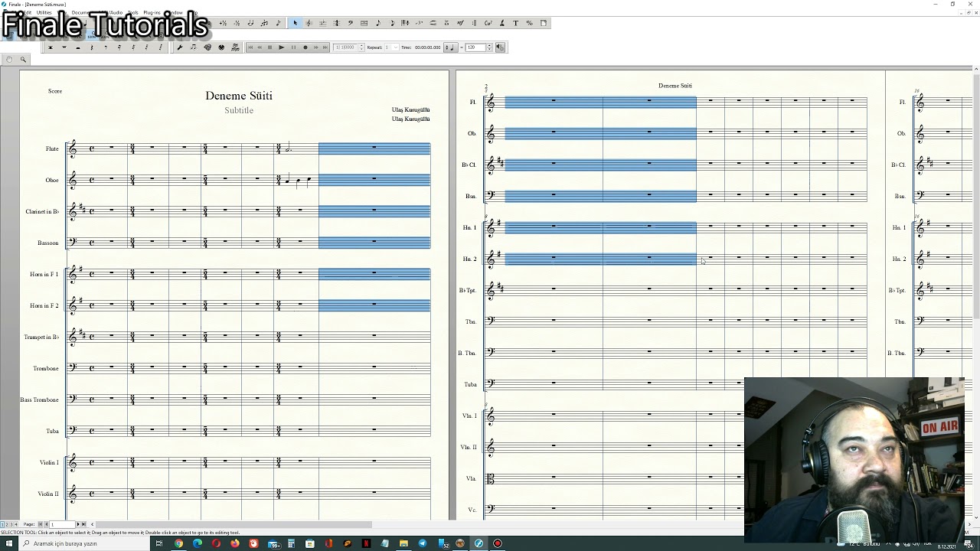Image resolution: width=980 pixels, height=551 pixels.
Task: Select the Lyrics tool
Action: pyautogui.click(x=501, y=23)
